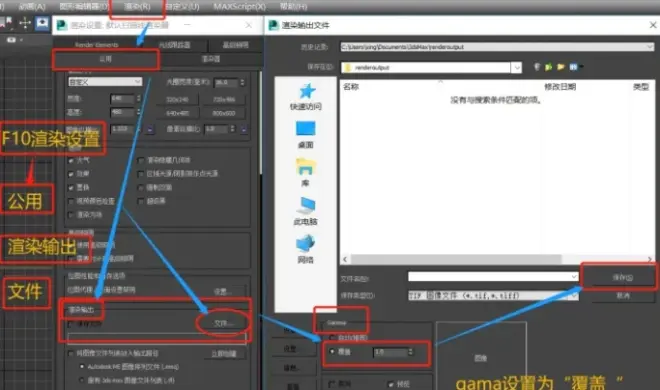This screenshot has width=660, height=390.
Task: Create new folder icon in save dialog
Action: pyautogui.click(x=561, y=67)
